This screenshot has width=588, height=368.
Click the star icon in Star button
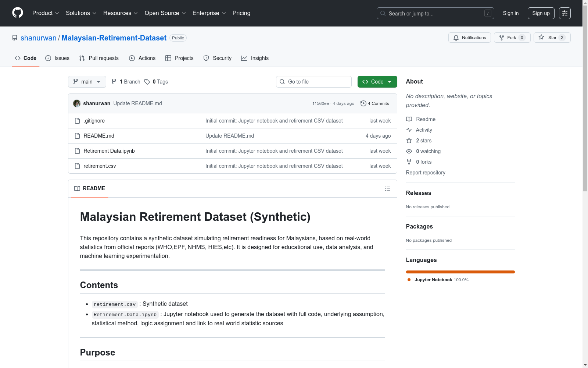coord(541,37)
